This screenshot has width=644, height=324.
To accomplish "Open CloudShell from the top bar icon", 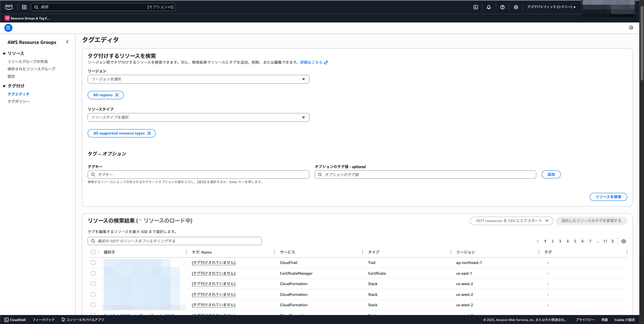I will [476, 7].
